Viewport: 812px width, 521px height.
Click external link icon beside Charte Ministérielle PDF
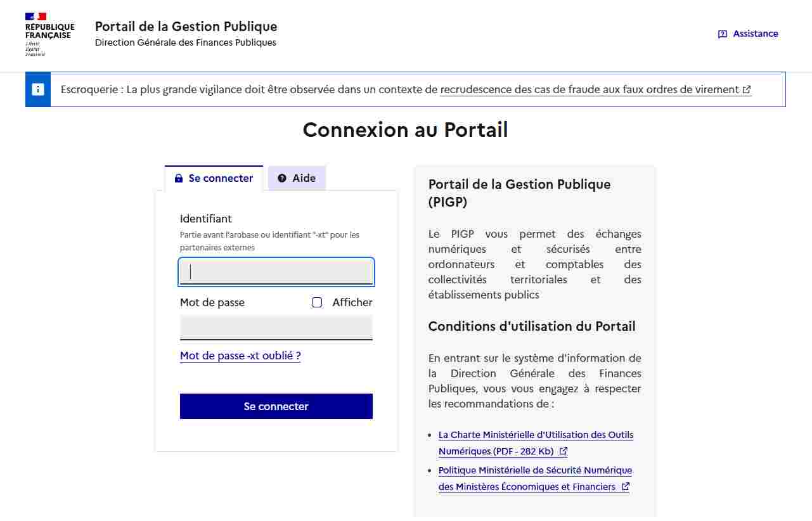pos(563,451)
